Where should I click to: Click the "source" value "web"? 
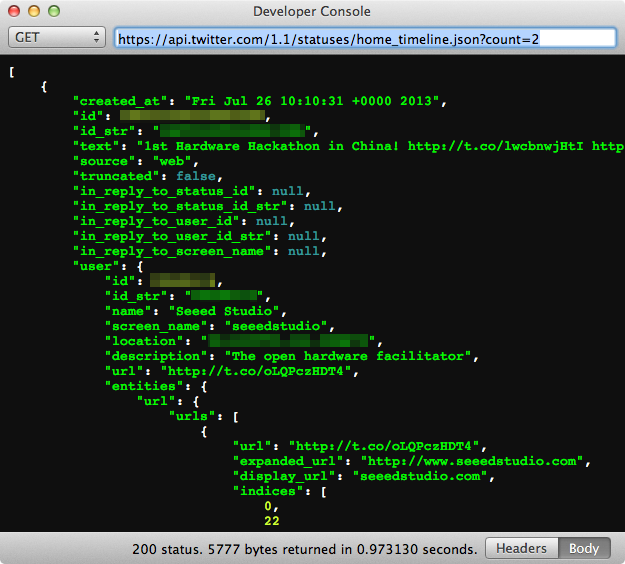pos(172,161)
